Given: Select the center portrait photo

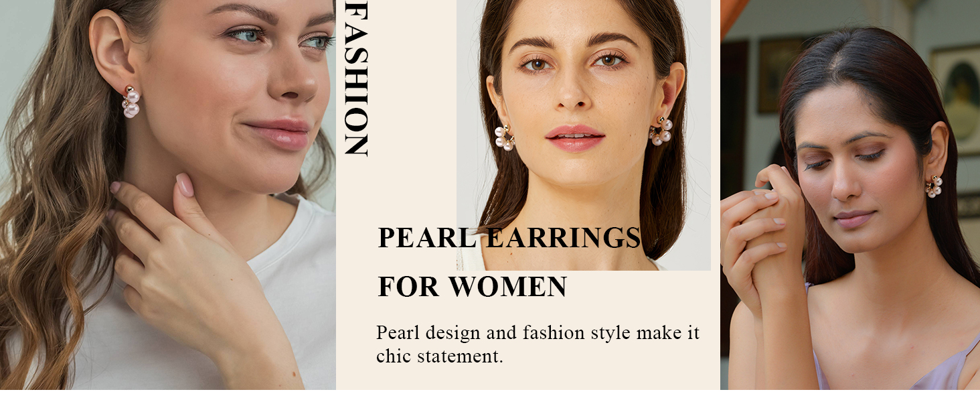Looking at the screenshot, I should pyautogui.click(x=583, y=135).
